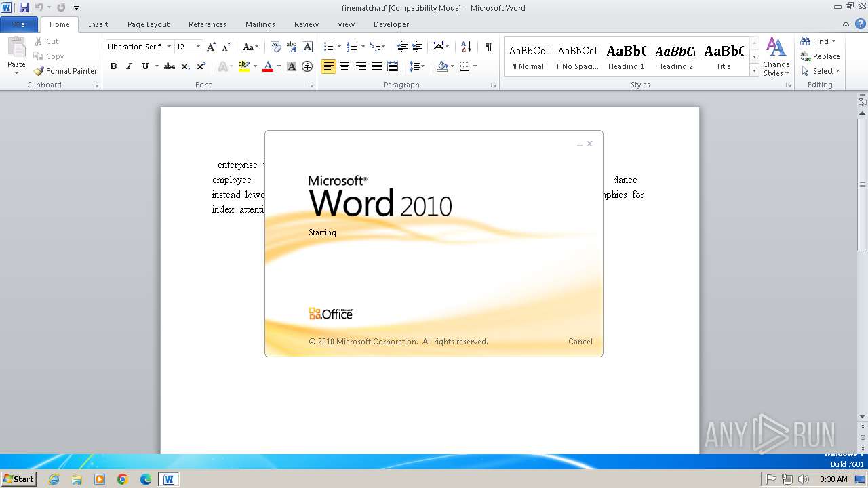
Task: Apply the Normal style
Action: point(529,57)
